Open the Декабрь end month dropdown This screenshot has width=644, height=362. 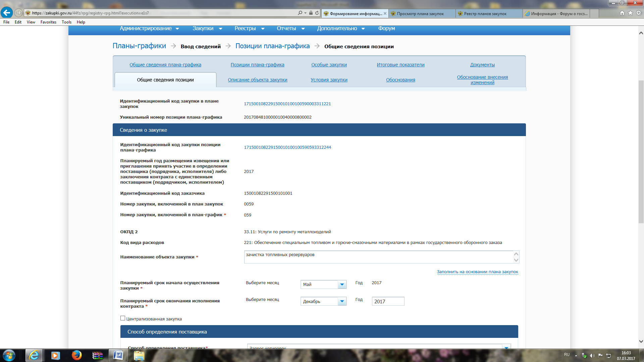[x=342, y=301]
